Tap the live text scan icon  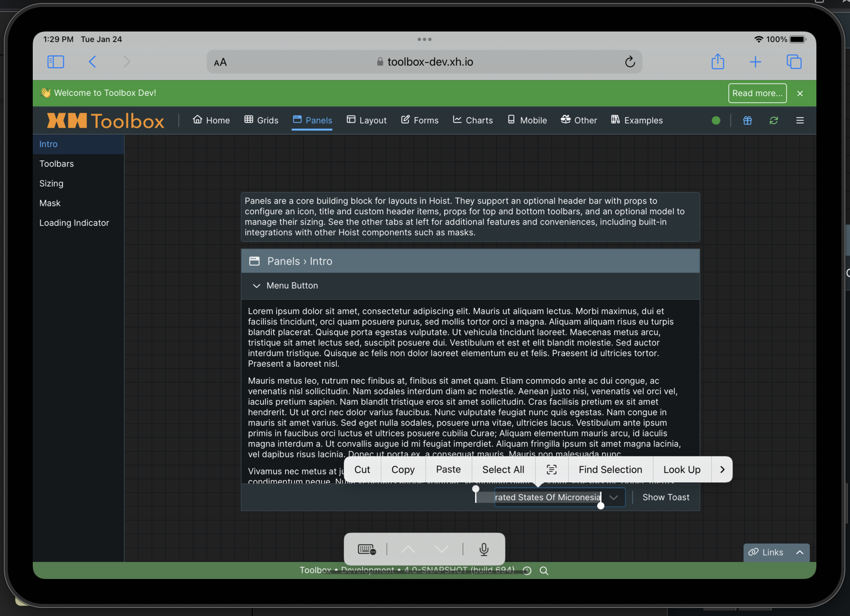point(551,470)
